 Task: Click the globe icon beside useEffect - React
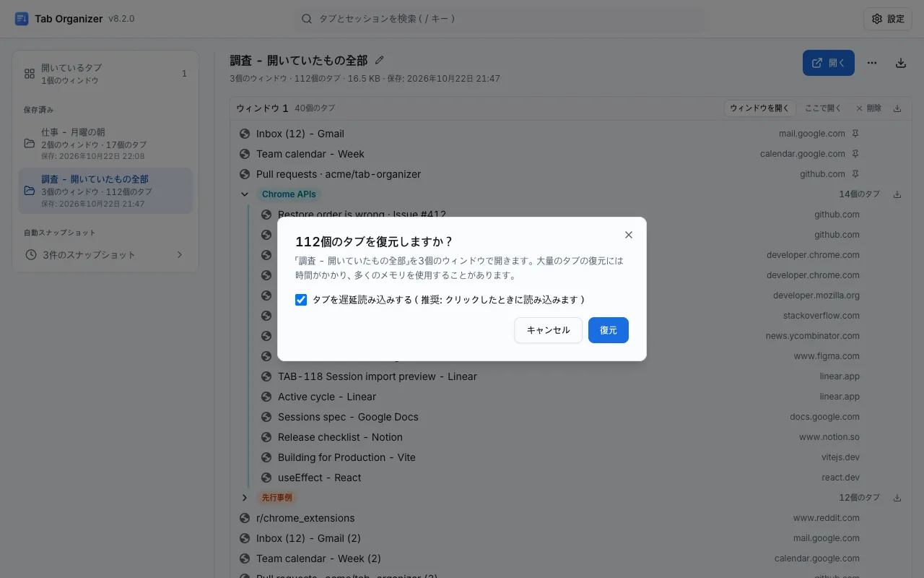point(266,478)
